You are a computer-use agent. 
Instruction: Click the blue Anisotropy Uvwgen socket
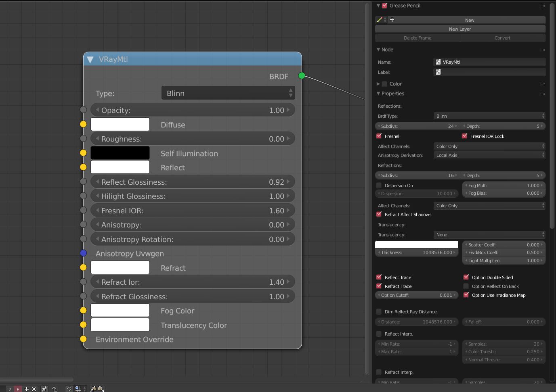[83, 253]
